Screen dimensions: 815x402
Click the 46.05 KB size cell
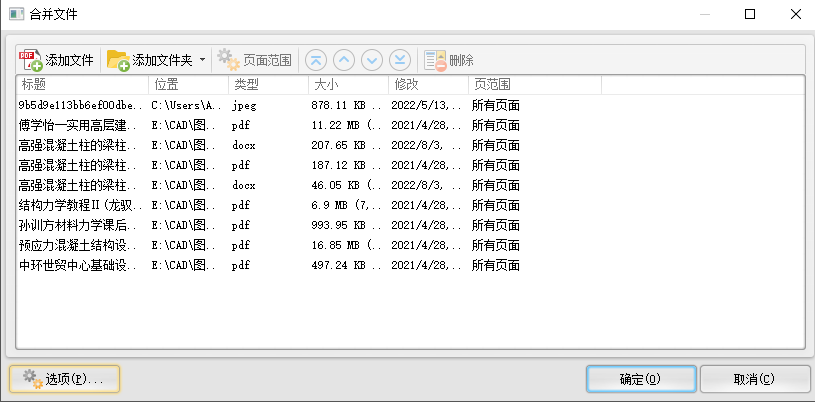(x=347, y=185)
